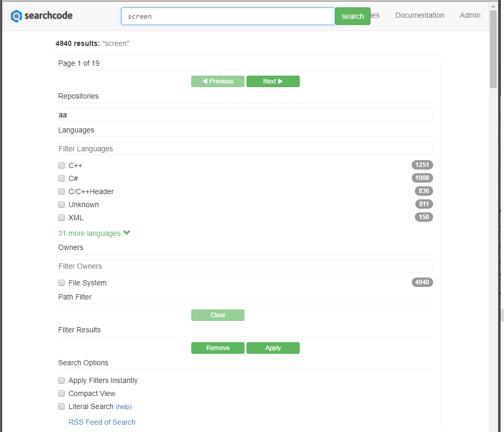Click the 1251 count badge for C++

pos(422,165)
